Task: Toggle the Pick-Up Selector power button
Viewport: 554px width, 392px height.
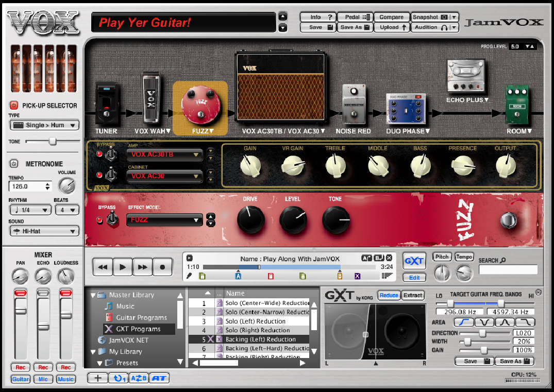Action: click(x=14, y=105)
